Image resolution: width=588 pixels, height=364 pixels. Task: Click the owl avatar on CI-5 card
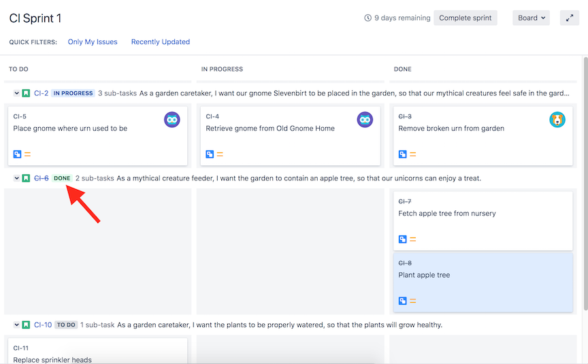(x=172, y=120)
